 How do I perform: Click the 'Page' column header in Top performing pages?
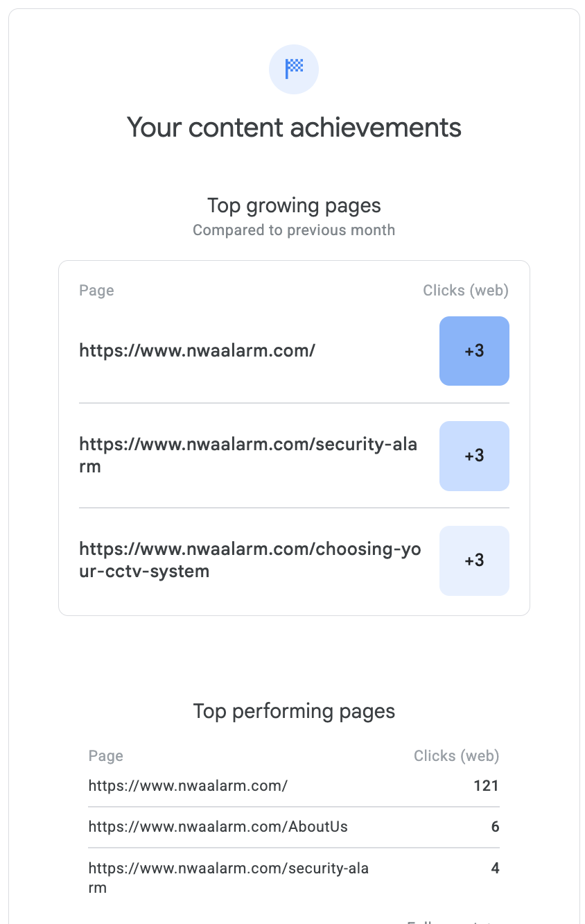tap(106, 756)
